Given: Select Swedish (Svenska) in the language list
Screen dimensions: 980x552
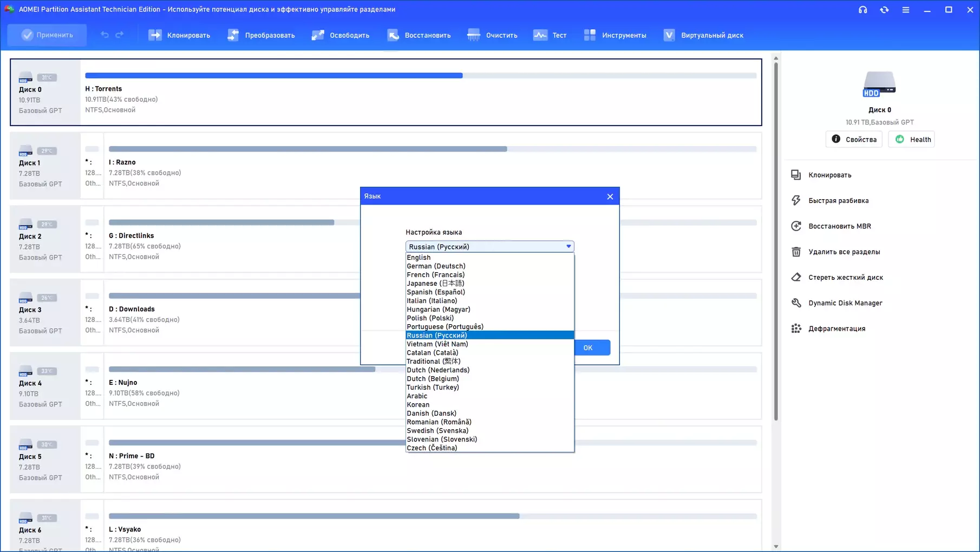Looking at the screenshot, I should [x=490, y=431].
